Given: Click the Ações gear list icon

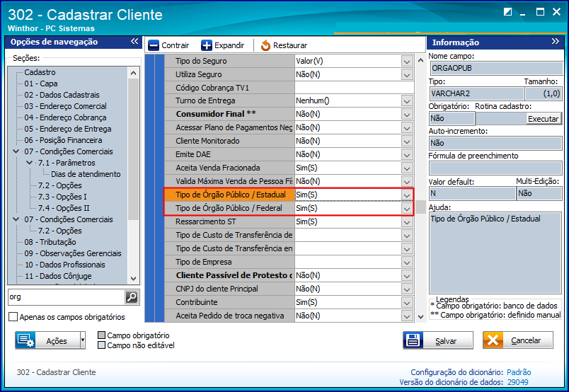Looking at the screenshot, I should coord(25,340).
